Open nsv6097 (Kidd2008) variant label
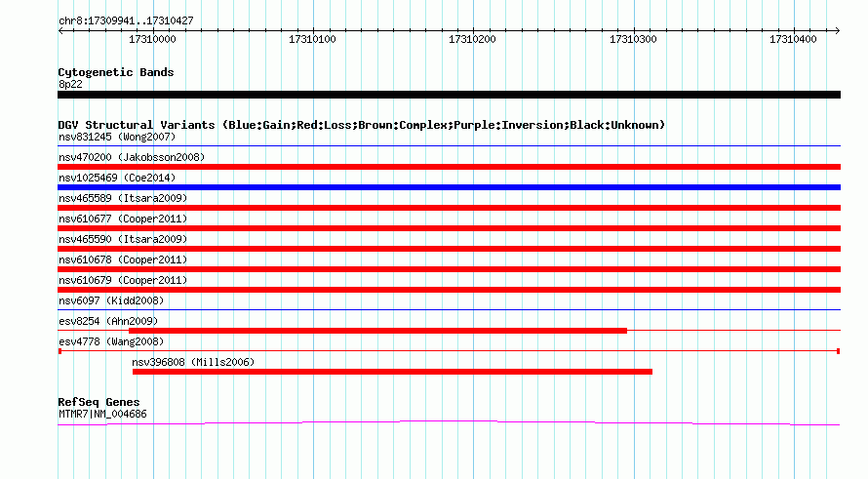This screenshot has width=868, height=479. pos(111,300)
